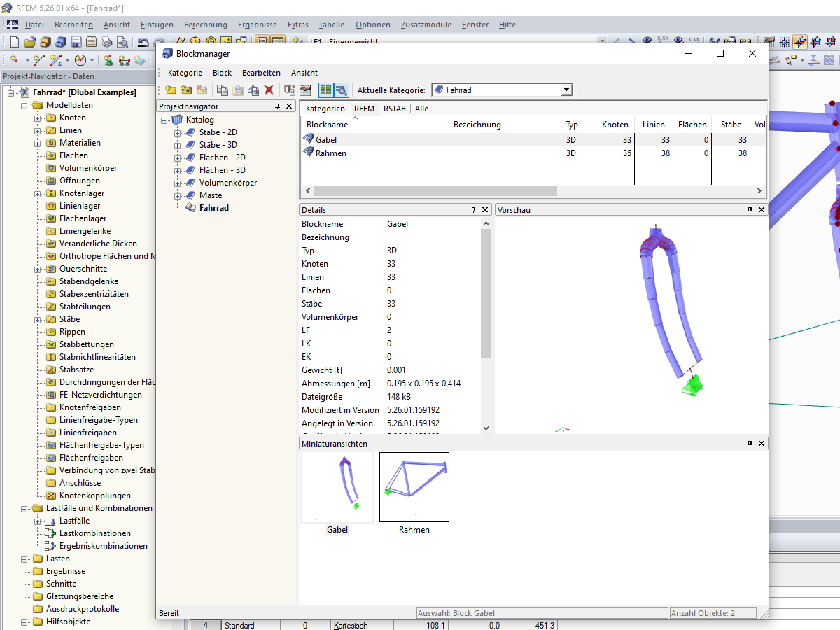The height and width of the screenshot is (630, 840).
Task: Select the Gabel row in block table
Action: [x=533, y=140]
